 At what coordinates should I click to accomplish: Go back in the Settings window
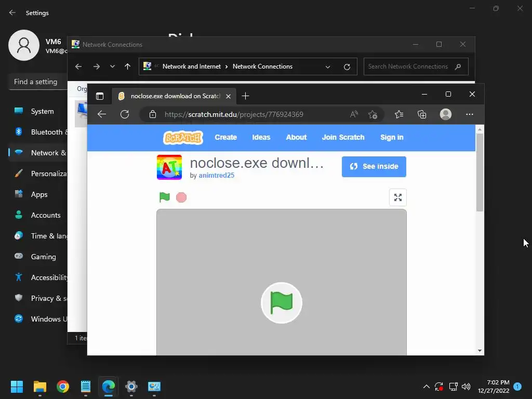[x=12, y=12]
